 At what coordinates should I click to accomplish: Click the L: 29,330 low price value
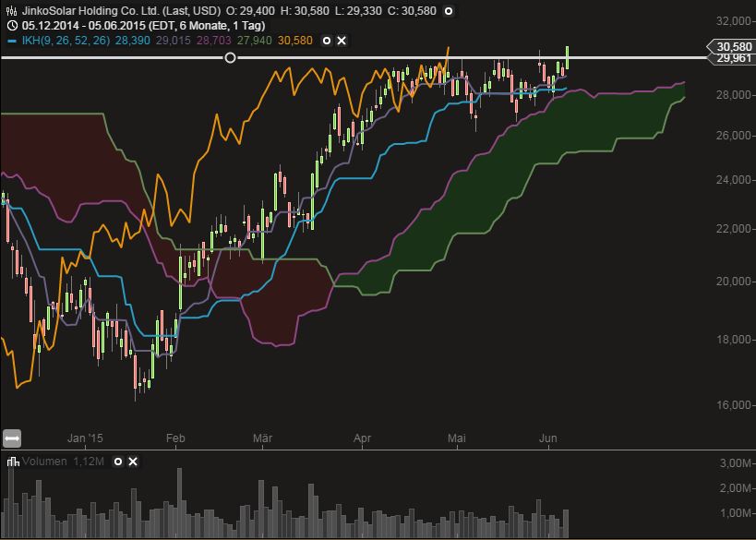pyautogui.click(x=361, y=11)
